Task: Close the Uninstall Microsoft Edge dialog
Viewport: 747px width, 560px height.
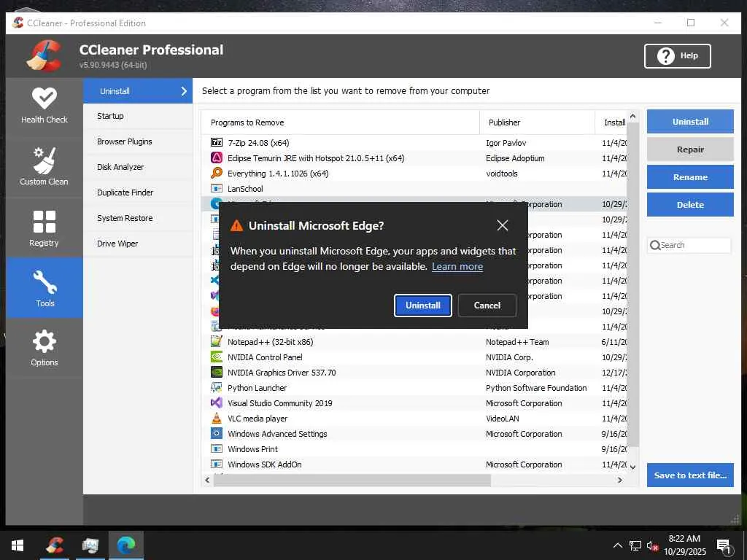Action: 502,225
